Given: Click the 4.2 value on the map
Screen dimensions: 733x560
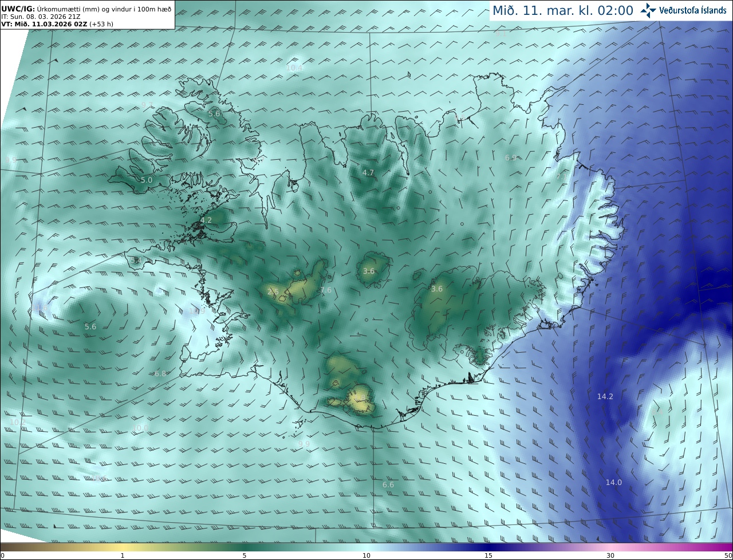Looking at the screenshot, I should click(206, 220).
